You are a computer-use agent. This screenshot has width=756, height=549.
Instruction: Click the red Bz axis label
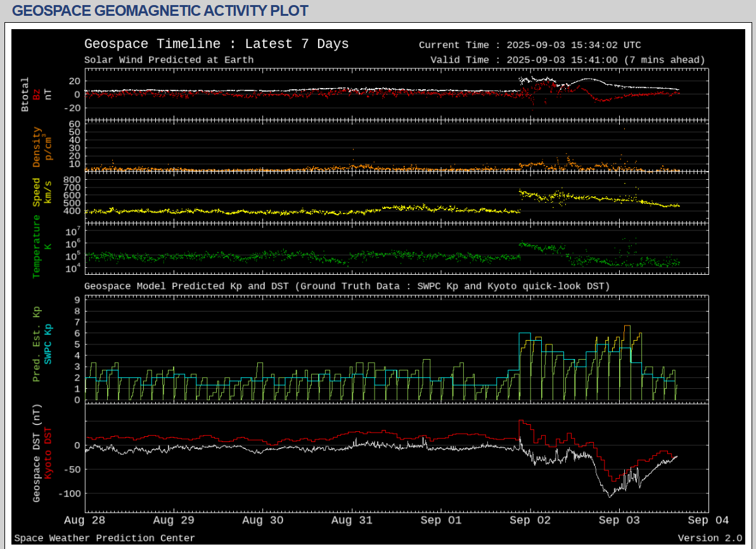[x=36, y=94]
